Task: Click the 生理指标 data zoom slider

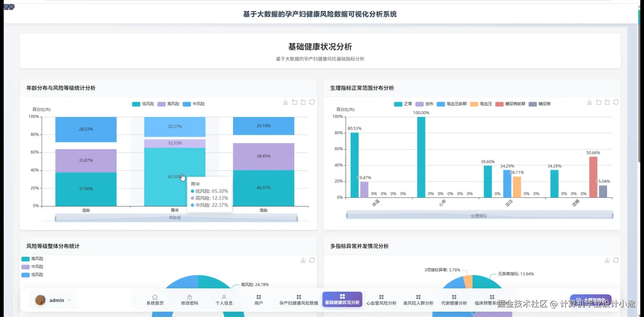Action: tap(479, 216)
